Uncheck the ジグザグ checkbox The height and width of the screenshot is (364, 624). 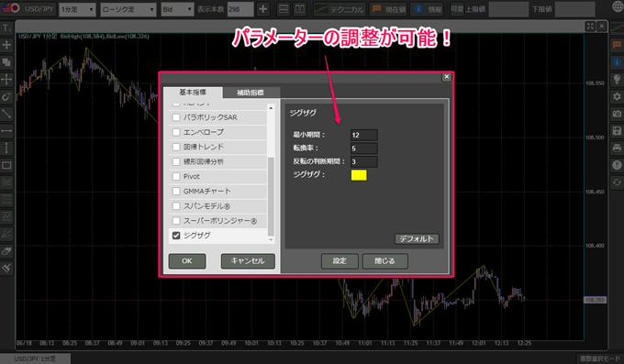pyautogui.click(x=176, y=236)
